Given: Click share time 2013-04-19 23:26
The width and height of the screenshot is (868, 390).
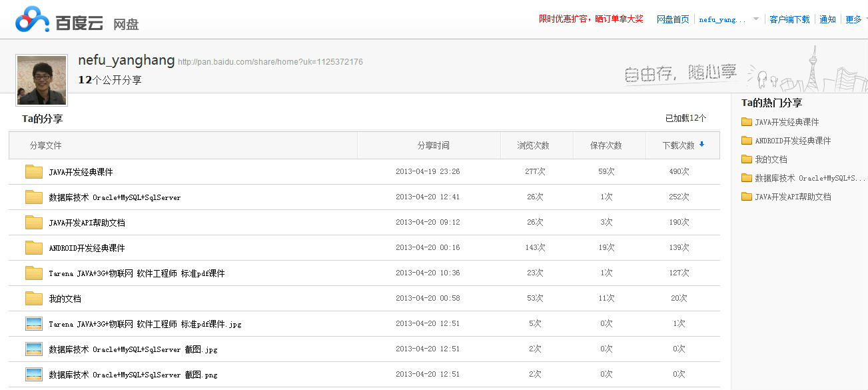Looking at the screenshot, I should point(428,172).
